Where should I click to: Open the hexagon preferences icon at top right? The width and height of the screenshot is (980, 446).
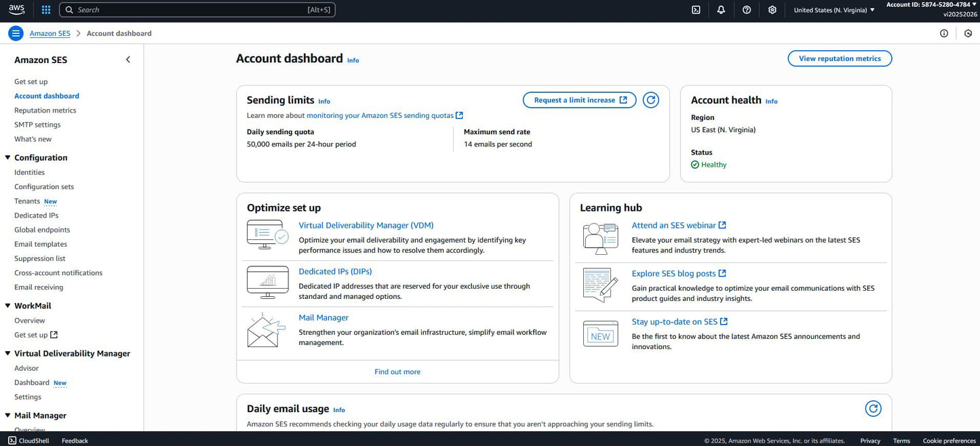(968, 33)
